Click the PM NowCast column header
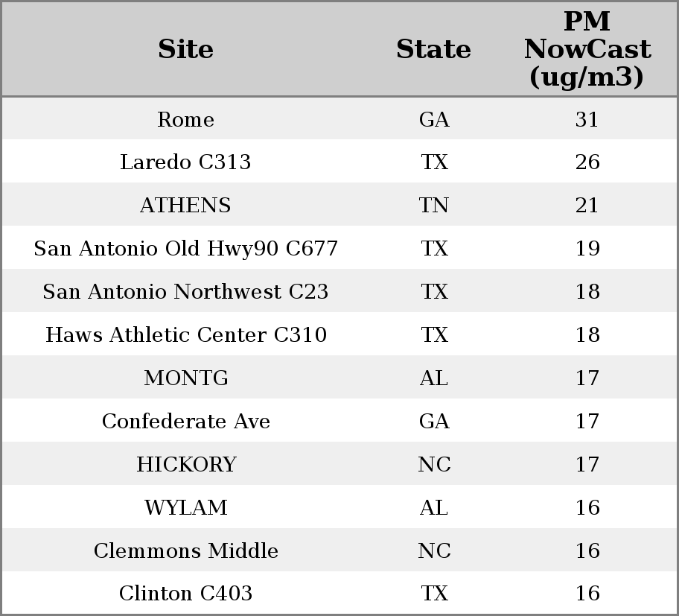The width and height of the screenshot is (679, 616). click(x=587, y=49)
